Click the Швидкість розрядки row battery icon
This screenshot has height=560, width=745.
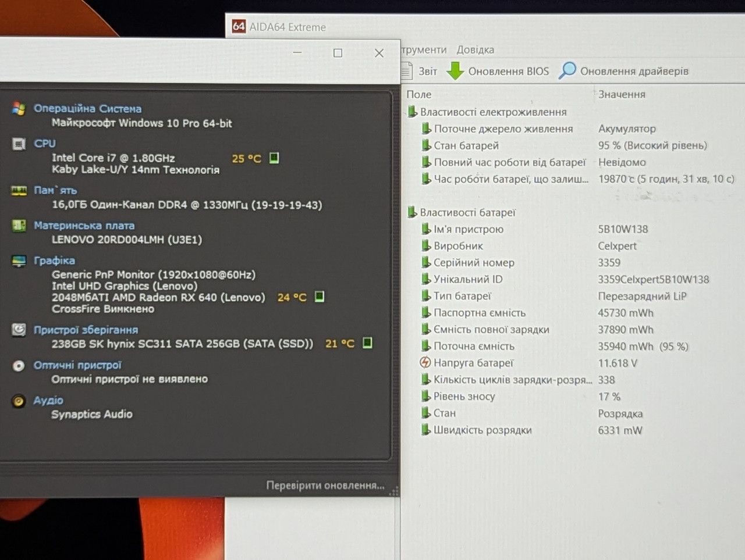426,430
